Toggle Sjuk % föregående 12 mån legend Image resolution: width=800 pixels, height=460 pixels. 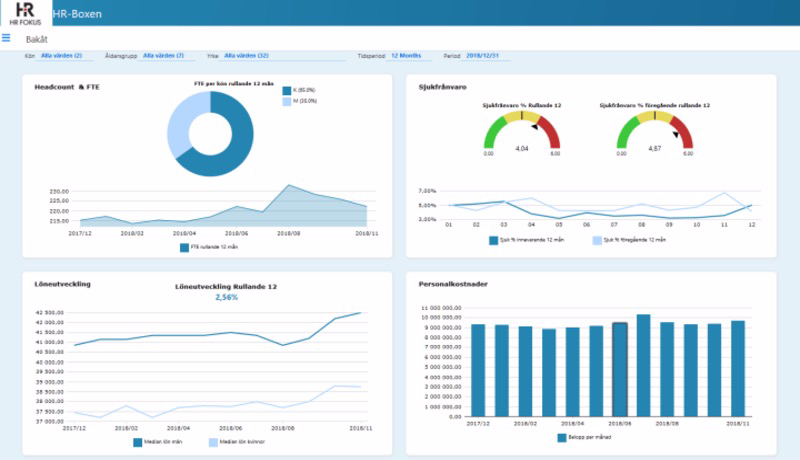[629, 240]
